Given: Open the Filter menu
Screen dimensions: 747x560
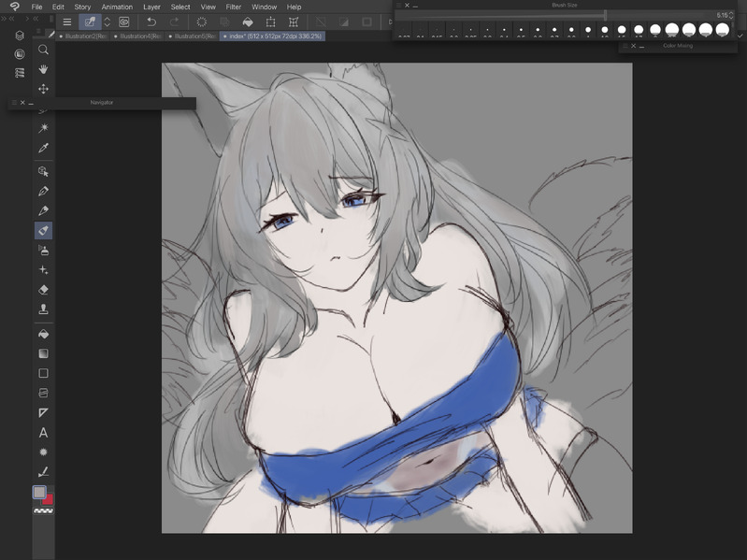Looking at the screenshot, I should click(x=234, y=7).
